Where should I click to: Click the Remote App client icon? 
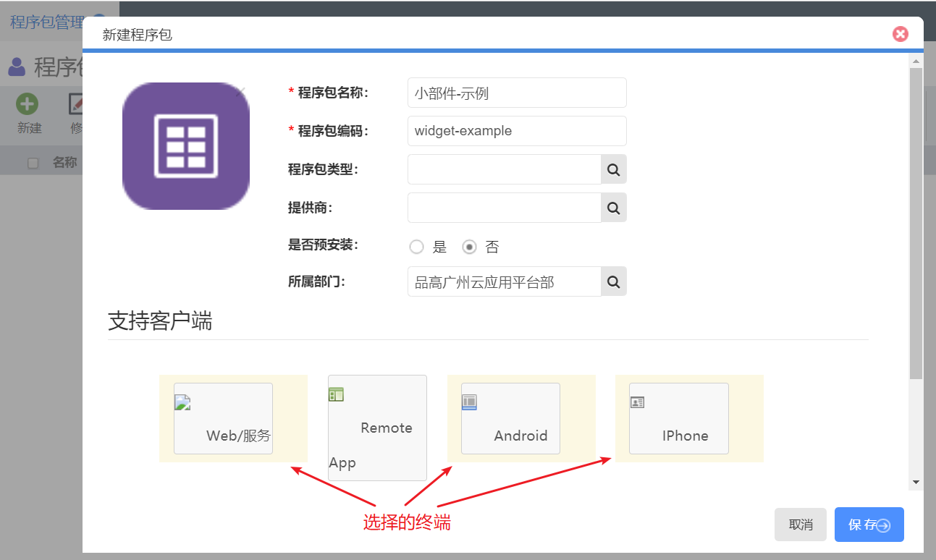click(x=336, y=394)
